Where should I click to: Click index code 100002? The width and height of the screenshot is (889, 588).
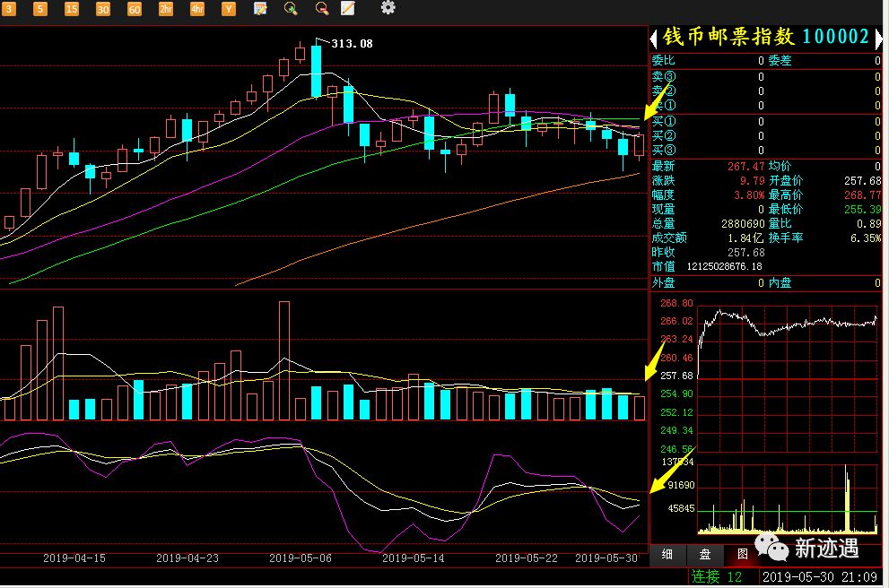coord(835,37)
